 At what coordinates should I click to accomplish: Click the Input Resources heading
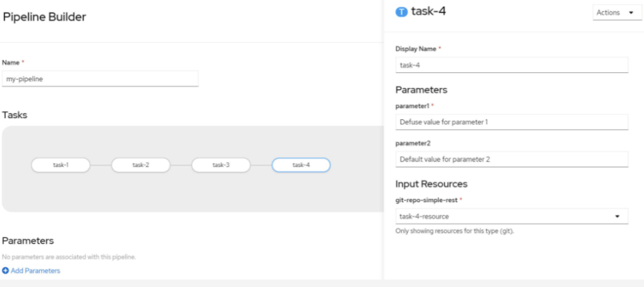click(x=431, y=184)
